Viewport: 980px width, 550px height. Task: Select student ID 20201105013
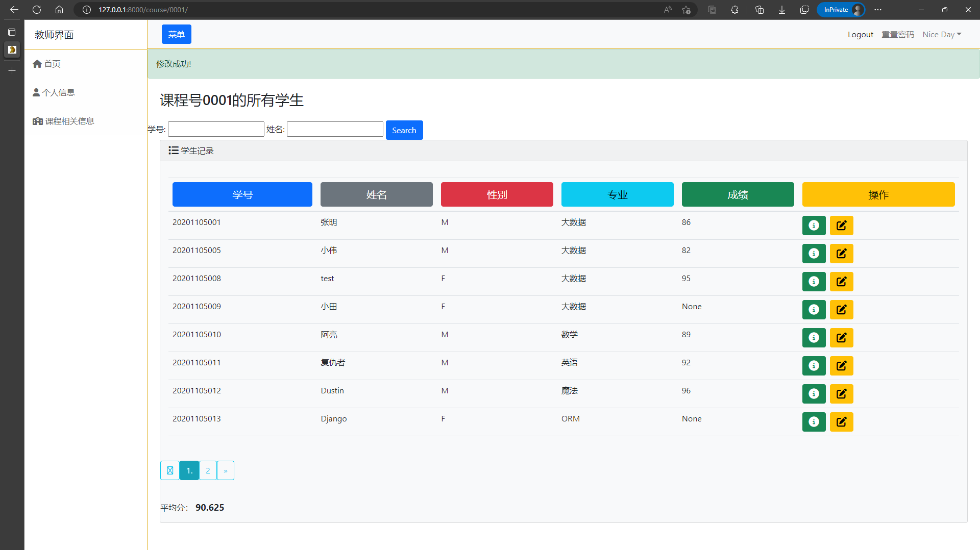pyautogui.click(x=197, y=419)
